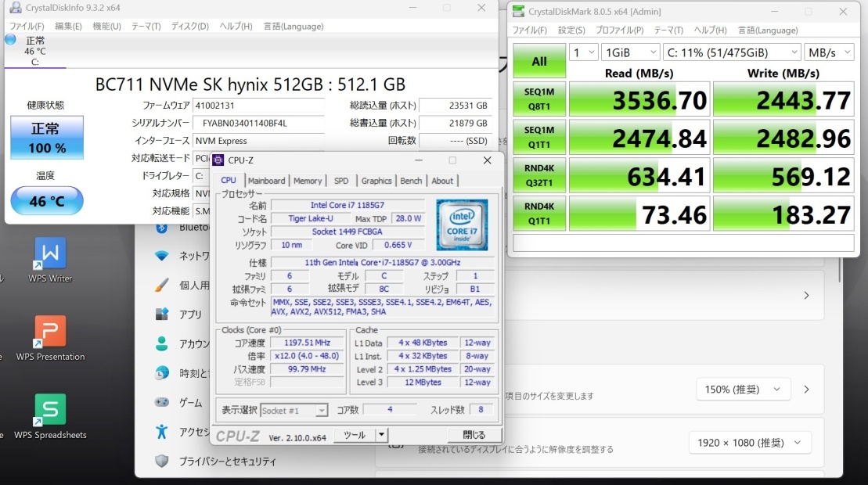The image size is (868, 485).
Task: Open the Accessibility icon in Settings sidebar
Action: (x=162, y=431)
